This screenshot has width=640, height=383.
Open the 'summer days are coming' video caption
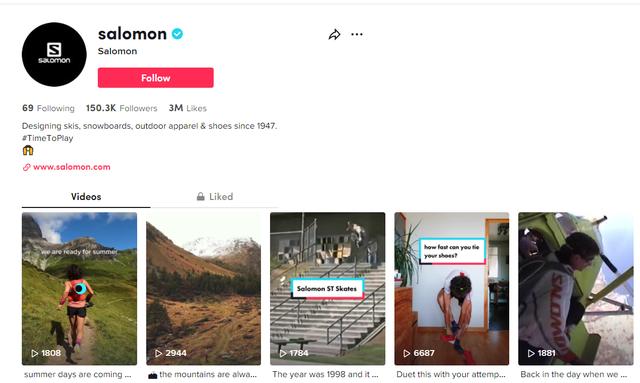click(78, 374)
